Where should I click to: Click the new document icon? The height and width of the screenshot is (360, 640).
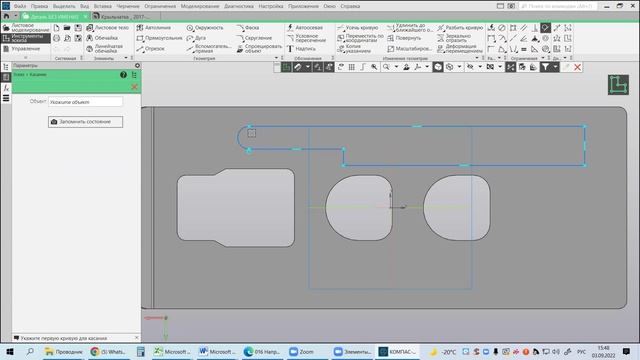[56, 28]
